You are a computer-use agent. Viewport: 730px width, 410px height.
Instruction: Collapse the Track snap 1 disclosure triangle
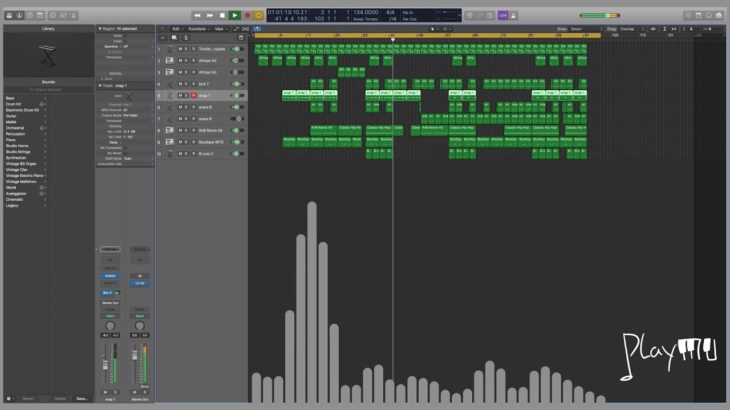[x=100, y=86]
